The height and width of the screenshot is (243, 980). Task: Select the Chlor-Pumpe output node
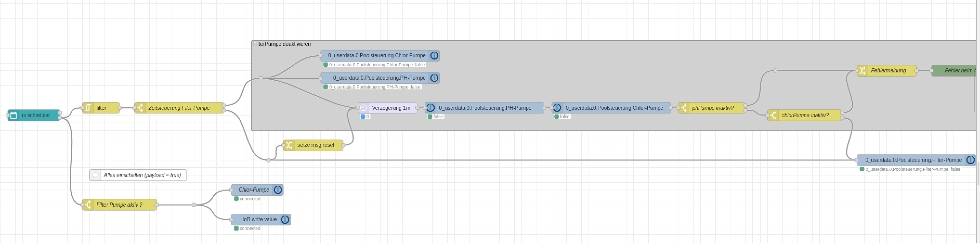point(257,190)
